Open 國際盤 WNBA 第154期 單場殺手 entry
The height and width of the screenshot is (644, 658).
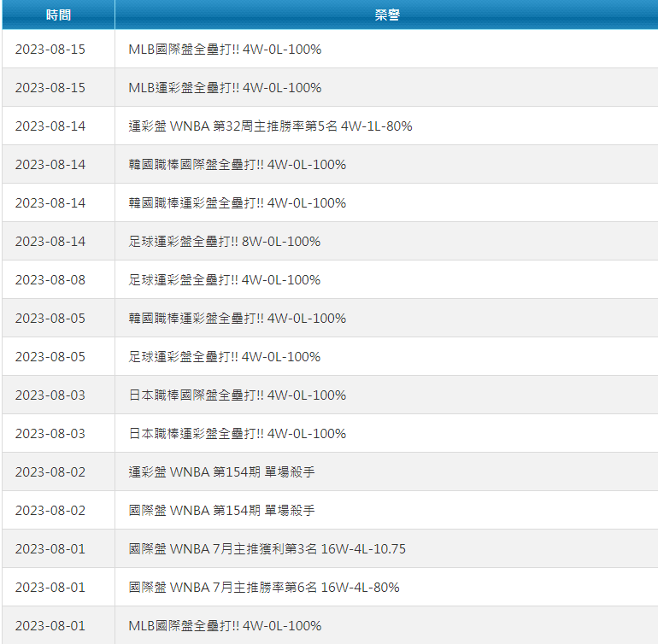click(x=221, y=511)
